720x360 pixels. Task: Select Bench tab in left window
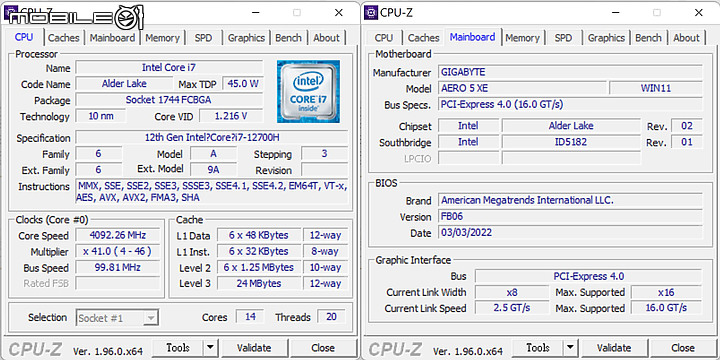point(288,38)
